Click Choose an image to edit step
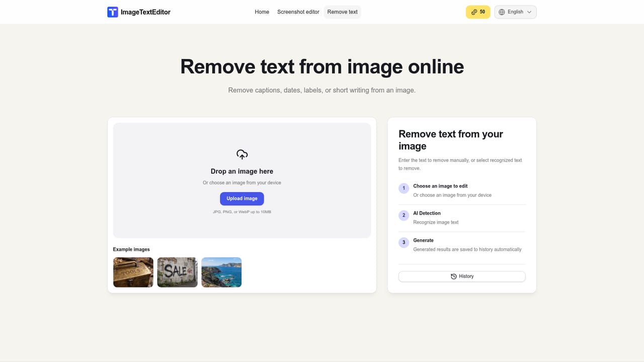The image size is (644, 362). 440,186
